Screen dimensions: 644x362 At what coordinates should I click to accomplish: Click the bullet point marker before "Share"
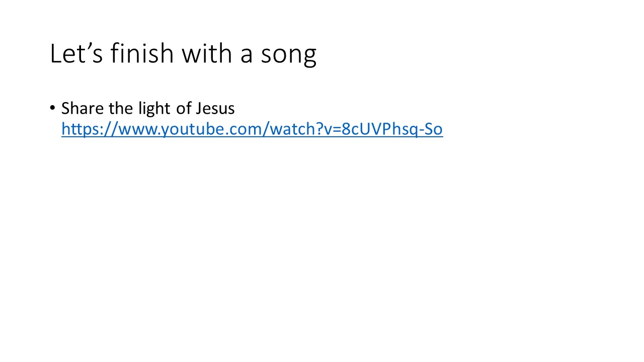[53, 109]
